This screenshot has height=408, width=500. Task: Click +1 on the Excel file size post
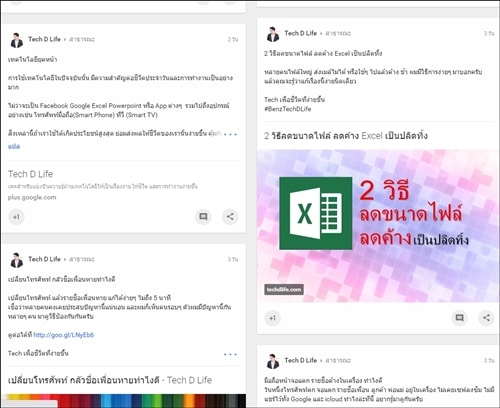[x=272, y=318]
